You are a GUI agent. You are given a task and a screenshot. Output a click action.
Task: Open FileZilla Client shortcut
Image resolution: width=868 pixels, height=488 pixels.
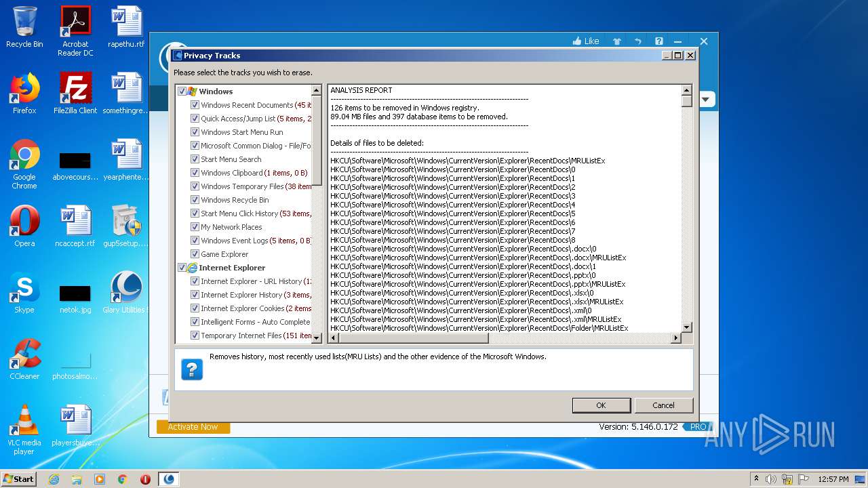pyautogui.click(x=75, y=94)
